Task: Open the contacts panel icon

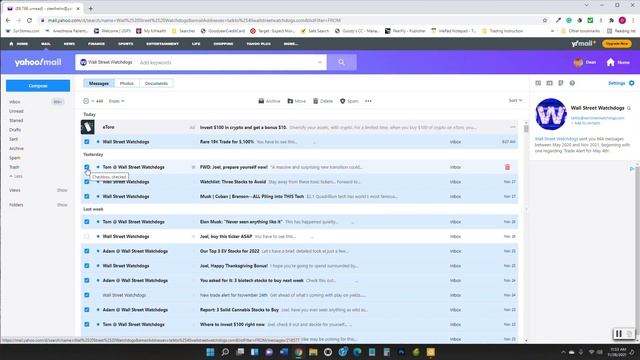Action: click(x=538, y=83)
